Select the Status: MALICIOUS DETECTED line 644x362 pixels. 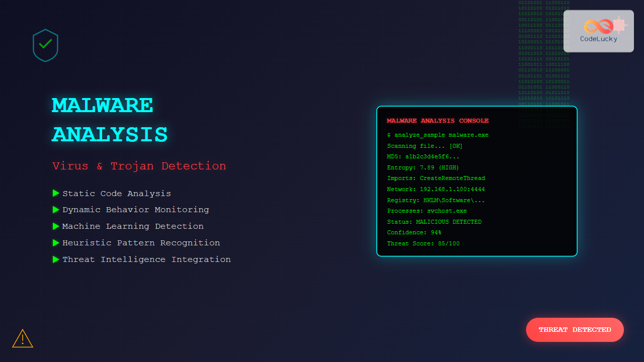pyautogui.click(x=434, y=222)
